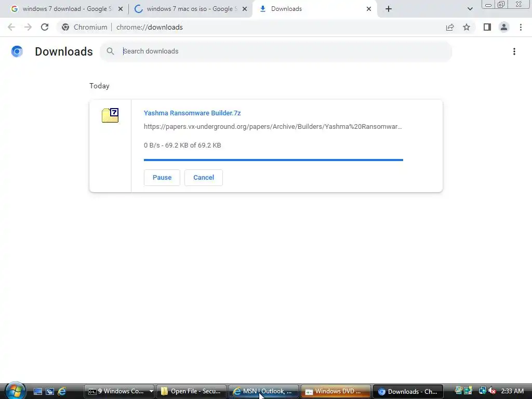Click the Chromium logo beside Downloads title
This screenshot has height=399, width=532.
(17, 51)
